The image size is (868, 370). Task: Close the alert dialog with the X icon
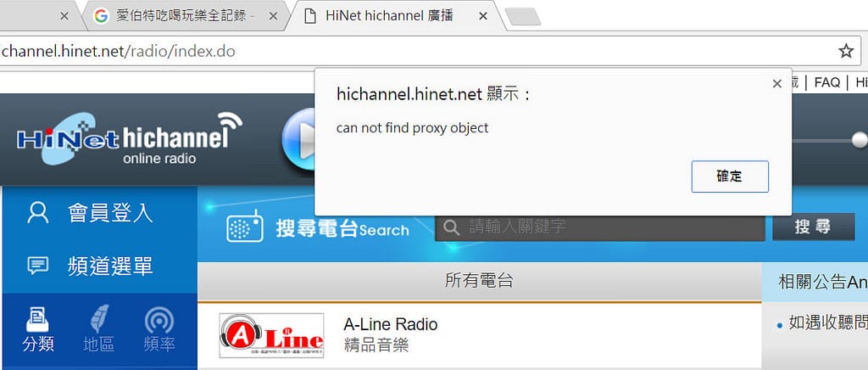click(x=776, y=84)
